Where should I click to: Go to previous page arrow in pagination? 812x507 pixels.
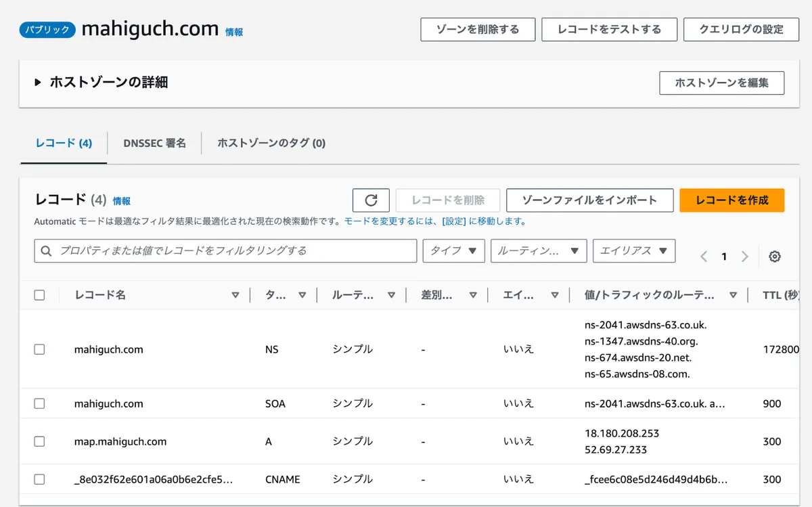pyautogui.click(x=704, y=257)
